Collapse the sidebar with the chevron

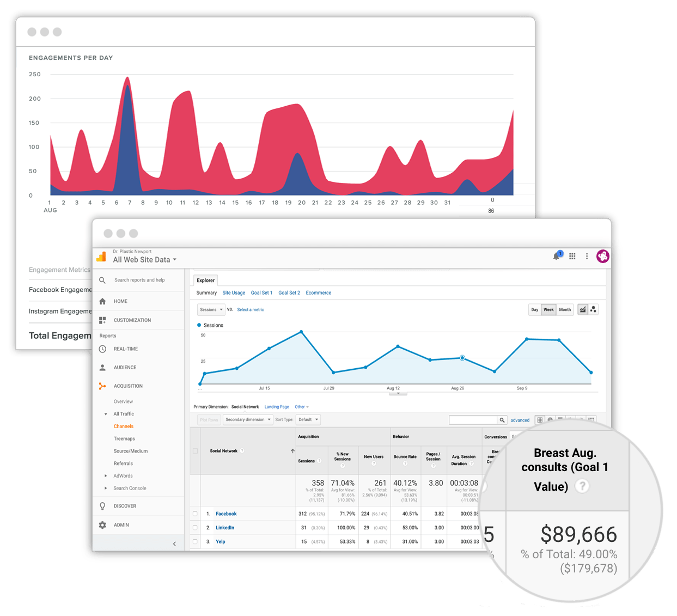click(x=174, y=544)
